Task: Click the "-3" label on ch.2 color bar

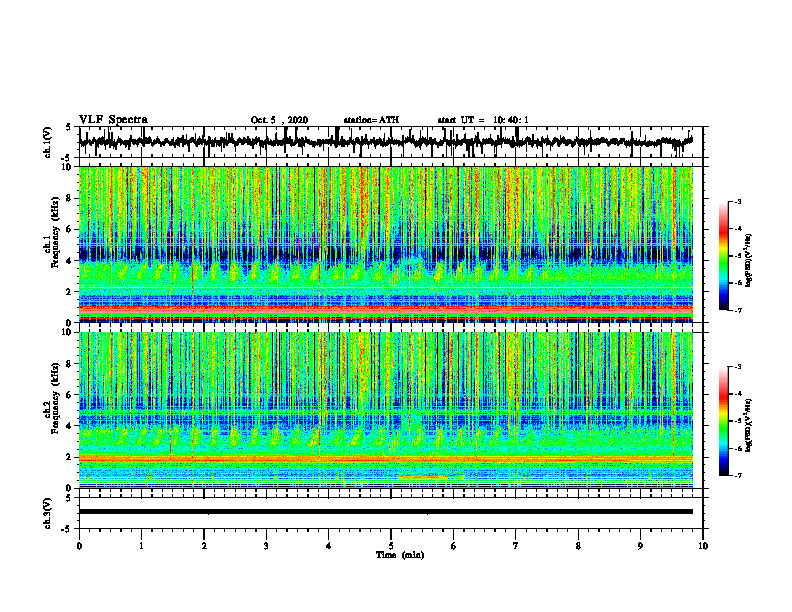Action: [737, 367]
